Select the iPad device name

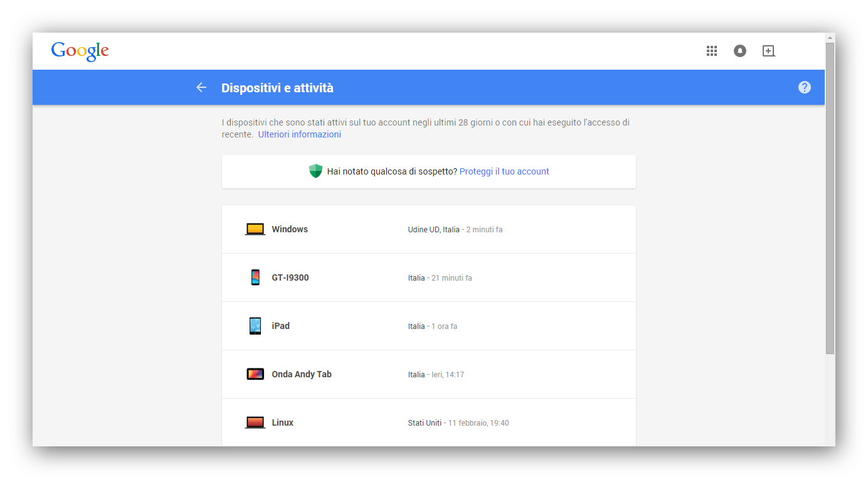(x=281, y=326)
